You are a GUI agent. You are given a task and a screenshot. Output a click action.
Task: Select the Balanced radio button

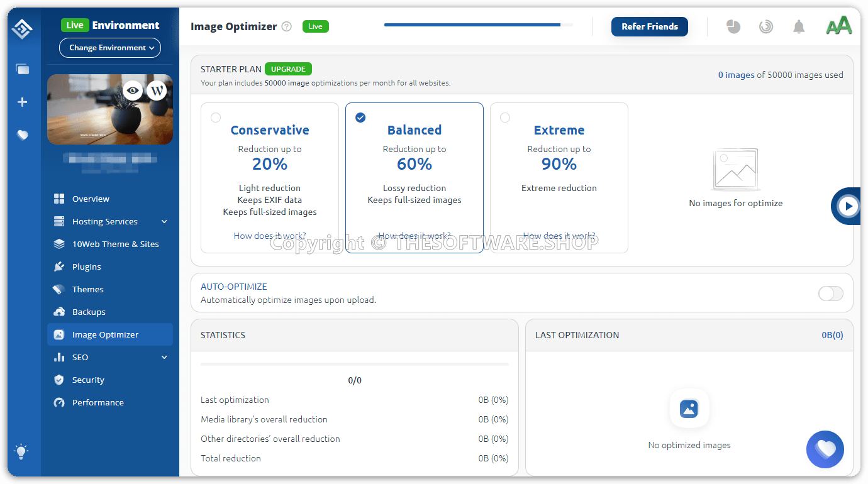[360, 118]
